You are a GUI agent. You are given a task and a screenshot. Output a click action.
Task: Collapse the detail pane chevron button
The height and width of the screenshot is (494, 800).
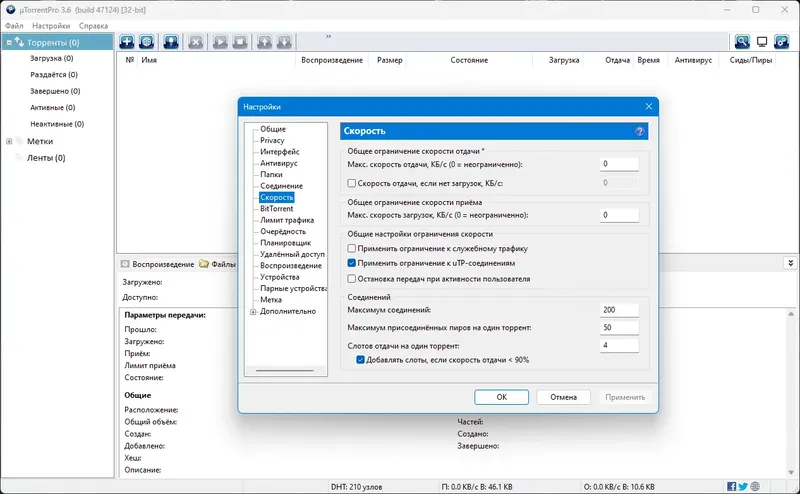790,263
